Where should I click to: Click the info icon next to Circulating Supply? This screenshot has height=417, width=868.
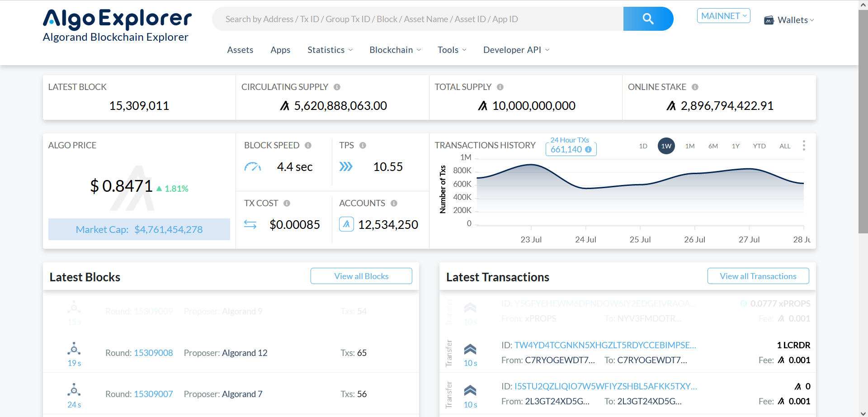337,87
